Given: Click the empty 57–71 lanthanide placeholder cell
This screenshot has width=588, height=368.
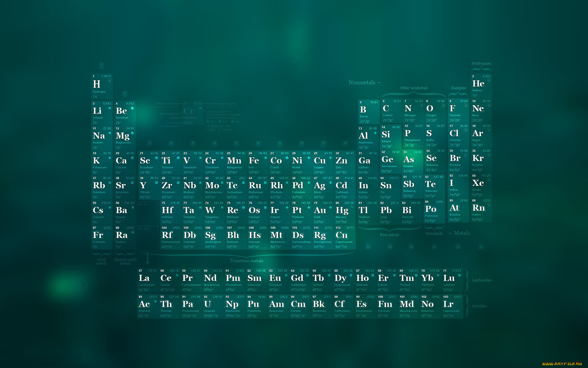Looking at the screenshot, I should 148,213.
